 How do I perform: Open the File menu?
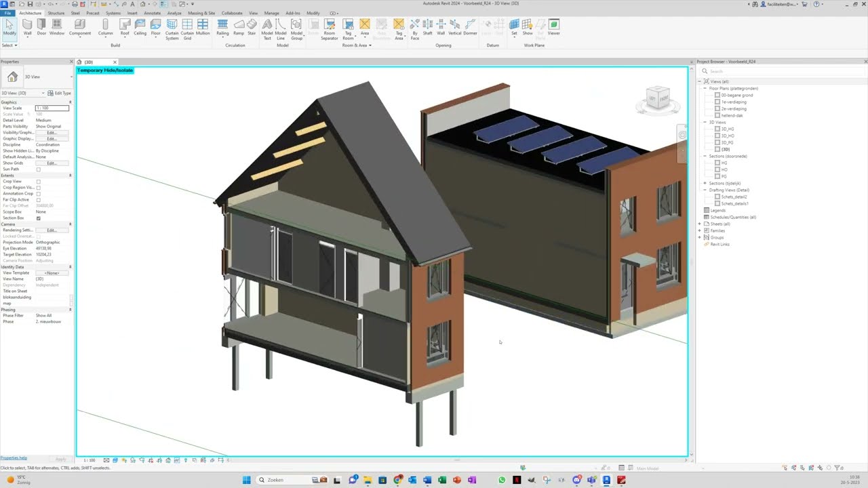7,13
